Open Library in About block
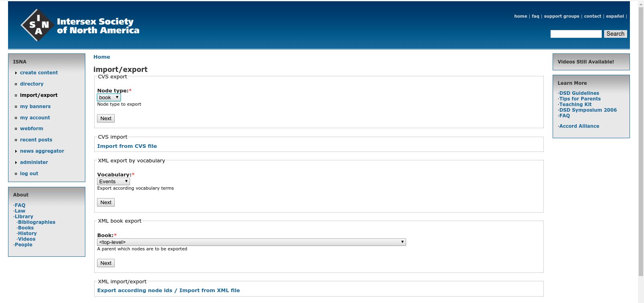This screenshot has width=644, height=303. [x=24, y=217]
